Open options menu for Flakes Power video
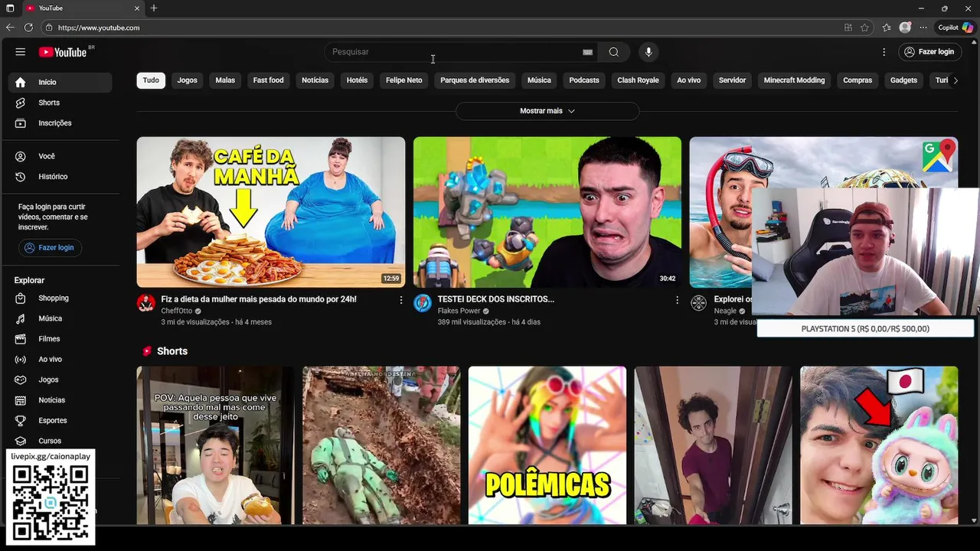The height and width of the screenshot is (551, 980). point(677,300)
